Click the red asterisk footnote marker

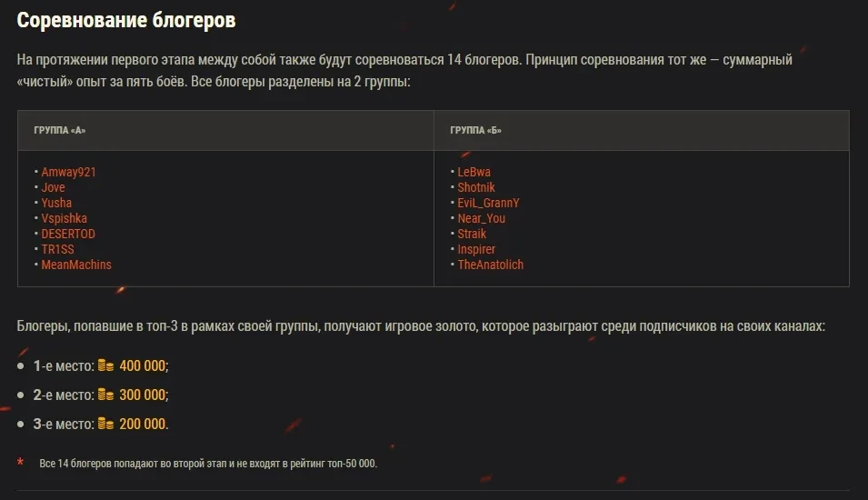(21, 464)
